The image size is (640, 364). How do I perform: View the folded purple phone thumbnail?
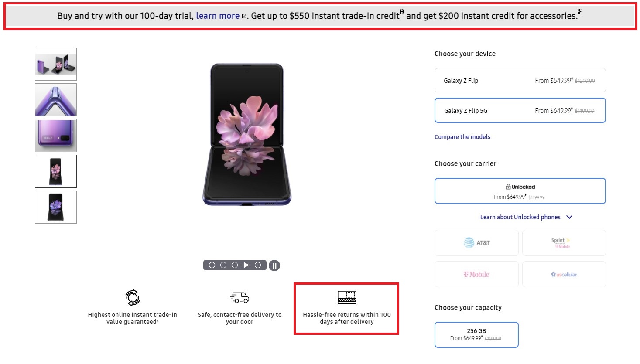[56, 136]
